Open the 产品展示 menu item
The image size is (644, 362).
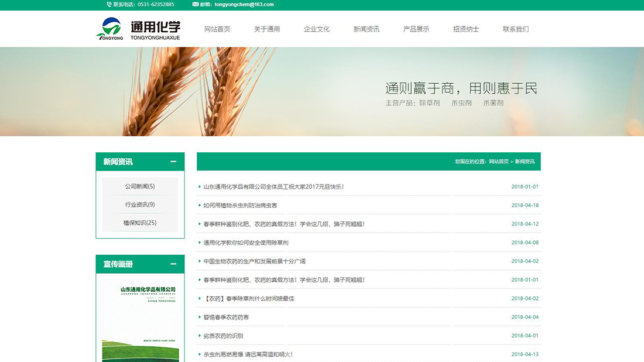tap(416, 29)
